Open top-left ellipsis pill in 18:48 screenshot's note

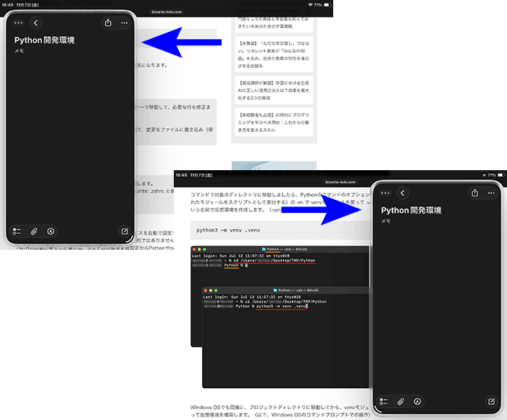coord(385,193)
